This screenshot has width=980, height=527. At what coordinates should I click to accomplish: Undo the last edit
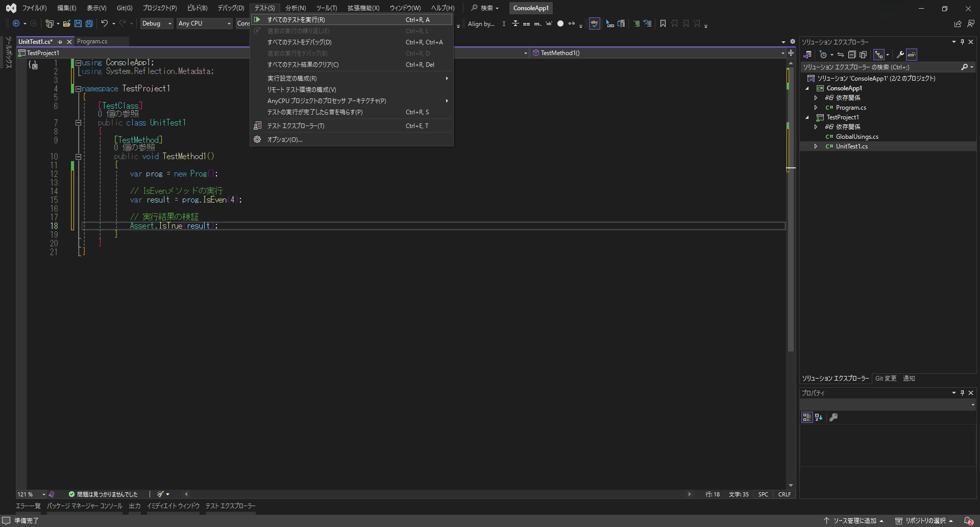click(x=104, y=23)
